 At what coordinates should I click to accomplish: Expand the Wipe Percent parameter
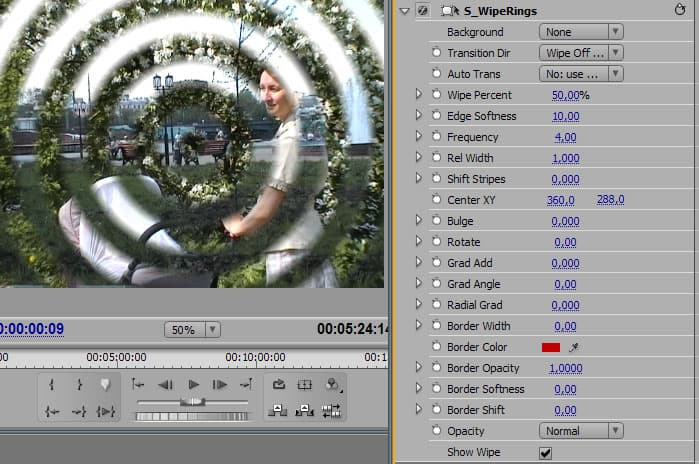(418, 94)
